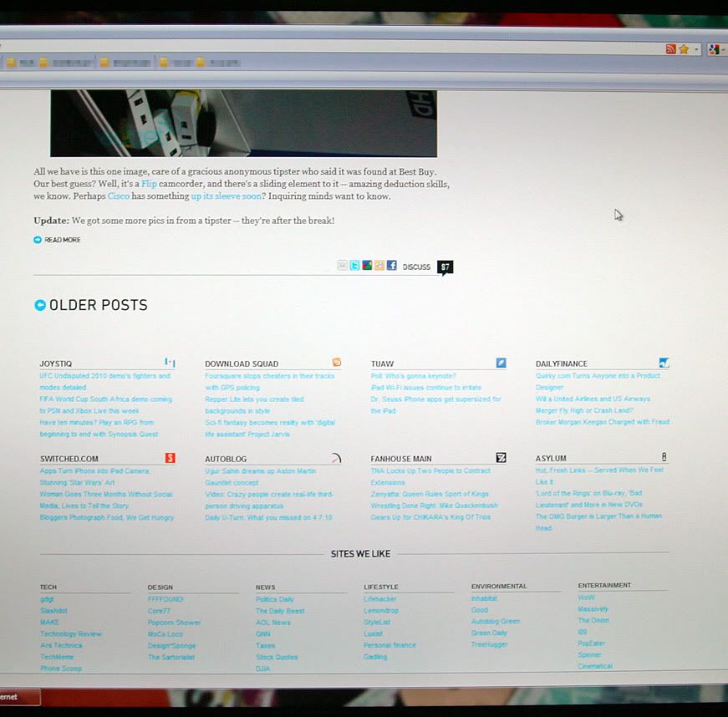
Task: Visit Massively under Entertainment
Action: [x=593, y=609]
